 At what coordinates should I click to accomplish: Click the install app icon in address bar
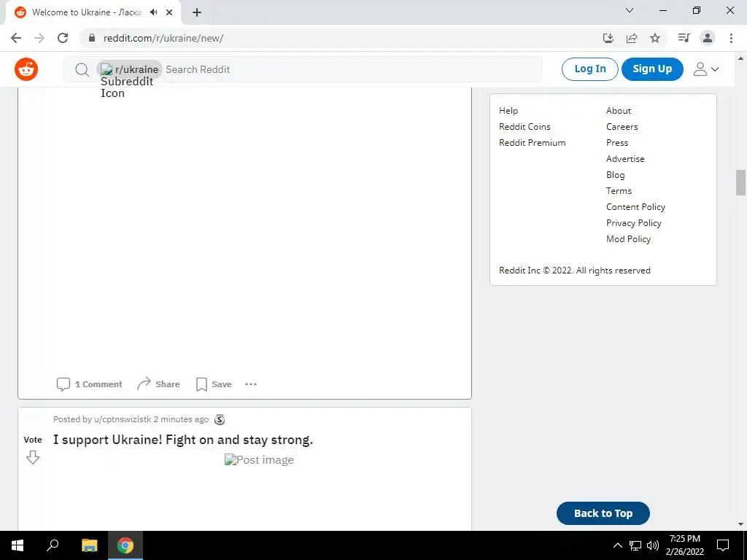(608, 38)
